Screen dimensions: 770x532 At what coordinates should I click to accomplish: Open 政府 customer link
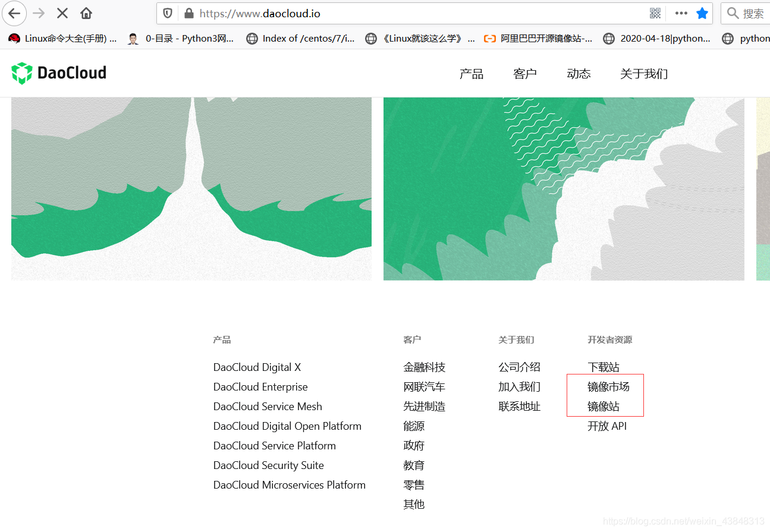(x=414, y=446)
